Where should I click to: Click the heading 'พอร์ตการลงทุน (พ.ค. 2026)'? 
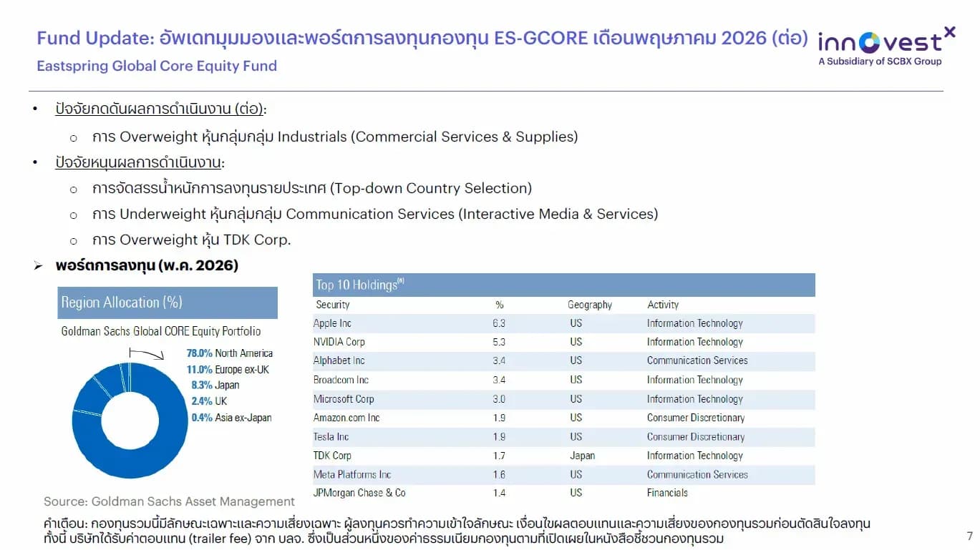point(147,265)
